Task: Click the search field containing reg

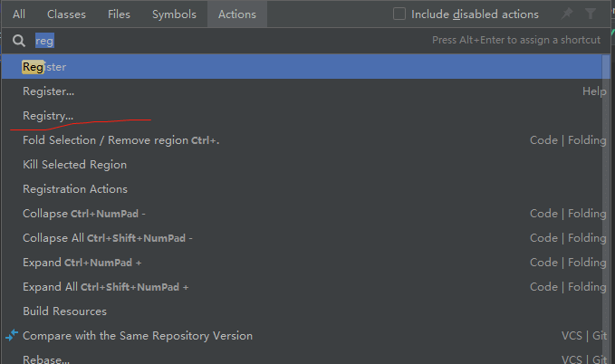Action: (226, 41)
